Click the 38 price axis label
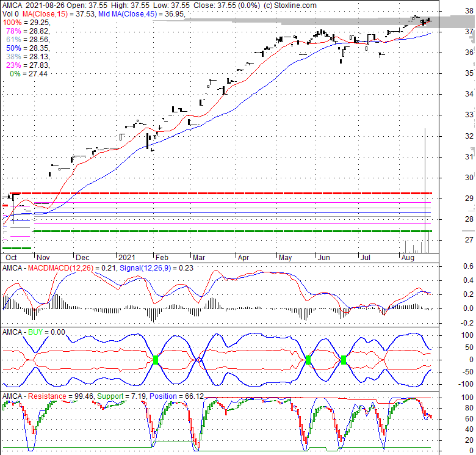The width and height of the screenshot is (476, 455). [x=469, y=11]
